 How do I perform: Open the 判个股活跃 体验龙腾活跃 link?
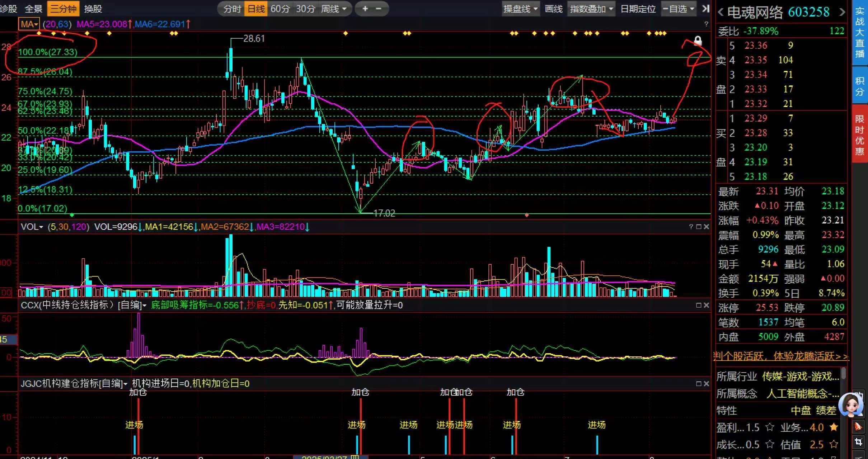(780, 356)
